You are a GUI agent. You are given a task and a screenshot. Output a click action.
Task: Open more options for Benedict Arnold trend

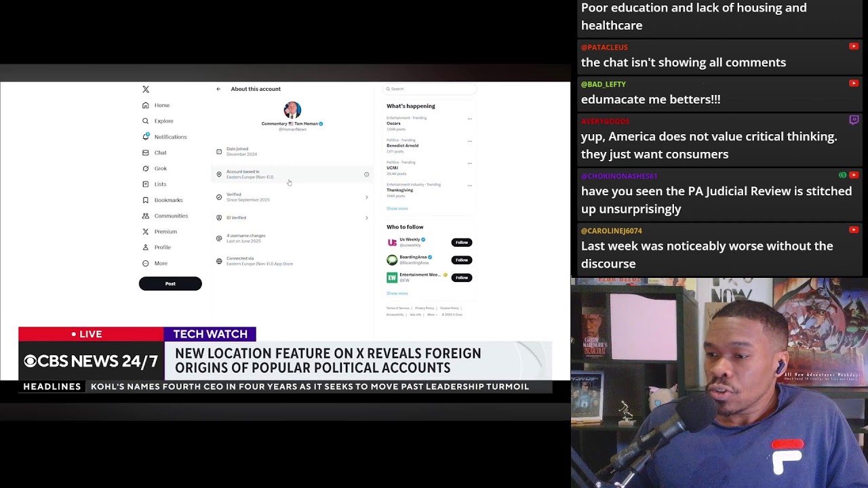[x=469, y=141]
